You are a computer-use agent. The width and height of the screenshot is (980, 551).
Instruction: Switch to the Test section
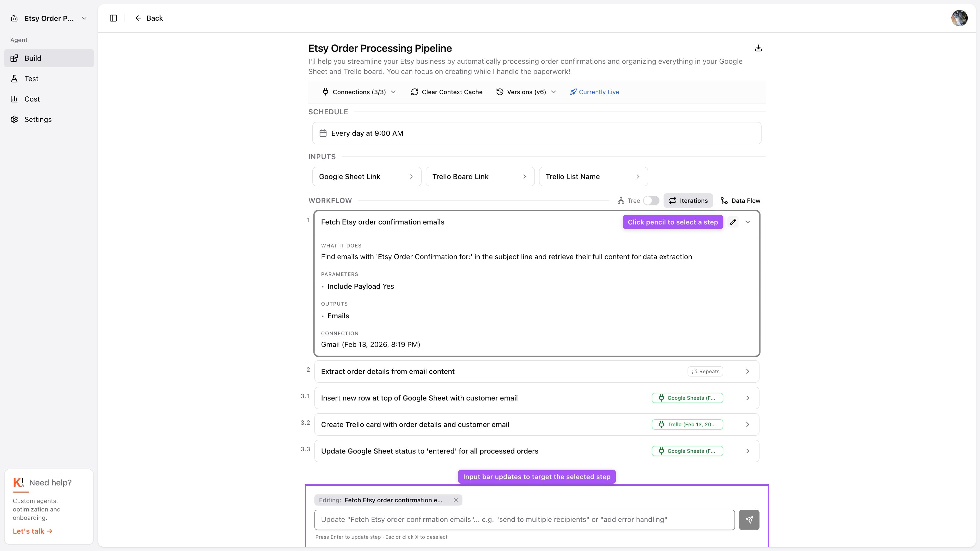tap(31, 79)
